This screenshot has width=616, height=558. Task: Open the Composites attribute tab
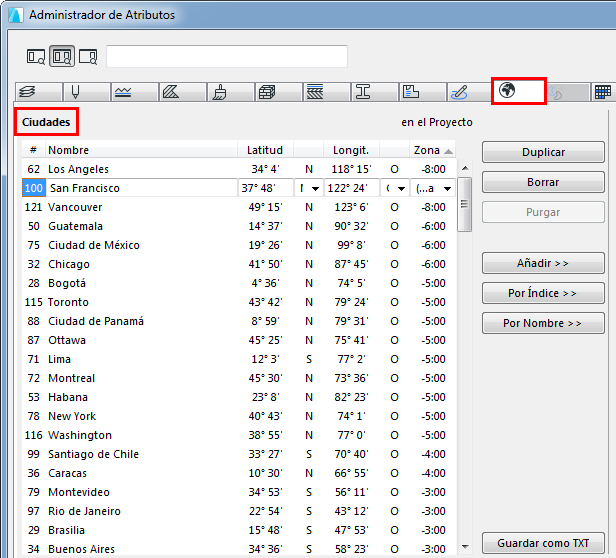(326, 92)
